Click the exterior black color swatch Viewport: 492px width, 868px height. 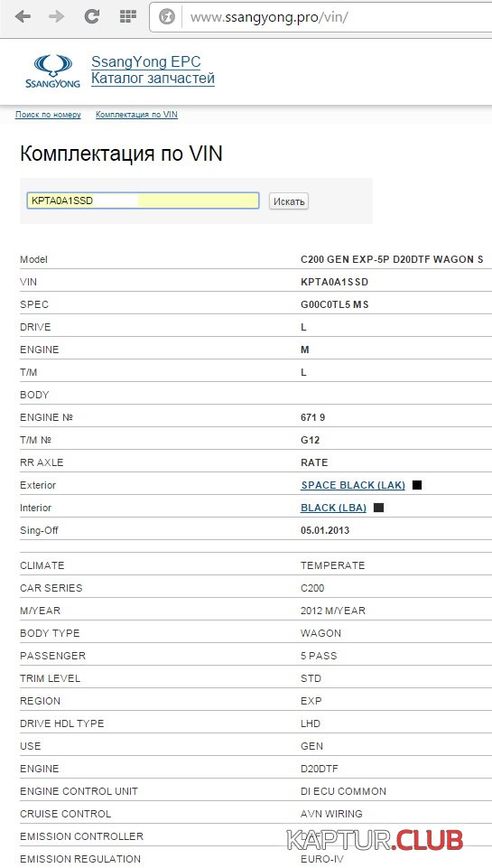coord(417,485)
